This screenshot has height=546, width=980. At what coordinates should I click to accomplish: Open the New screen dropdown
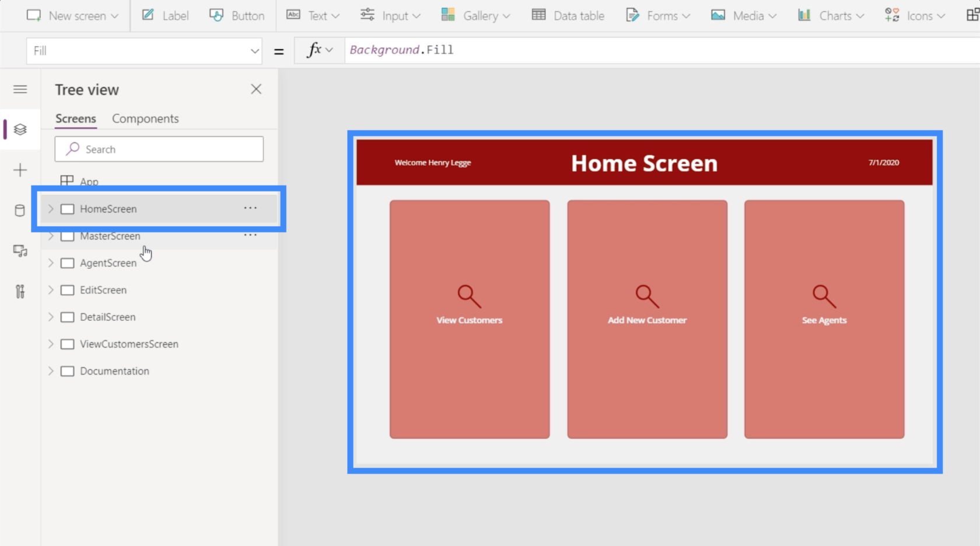point(72,16)
